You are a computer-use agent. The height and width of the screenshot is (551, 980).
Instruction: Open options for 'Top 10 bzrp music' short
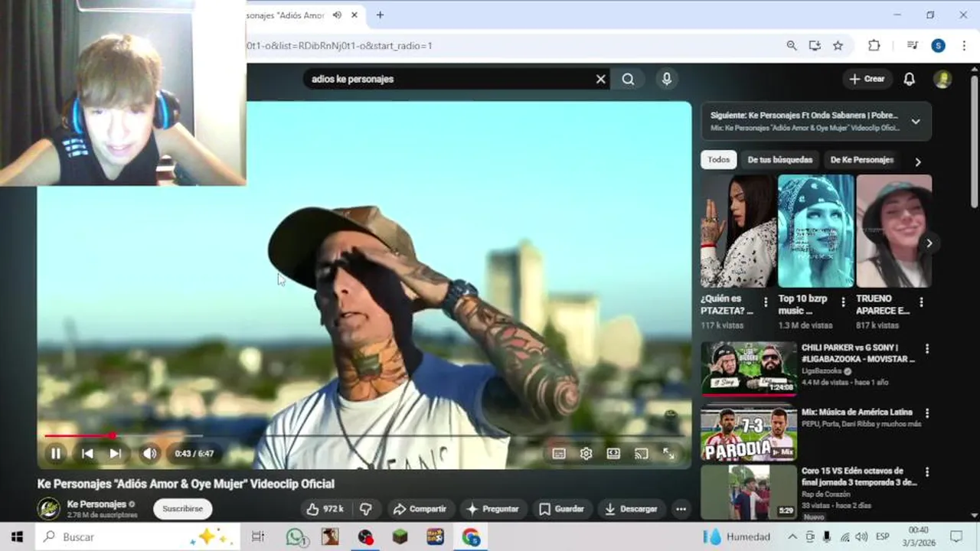coord(844,302)
